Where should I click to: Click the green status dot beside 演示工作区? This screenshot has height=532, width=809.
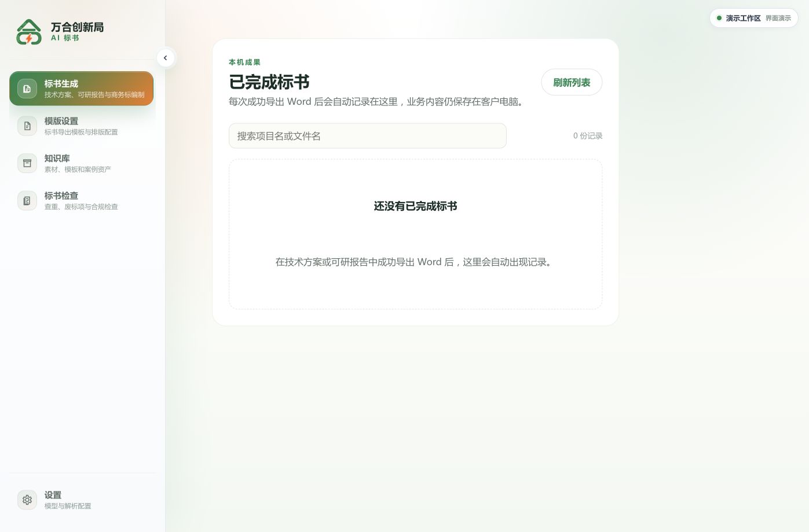(x=719, y=18)
